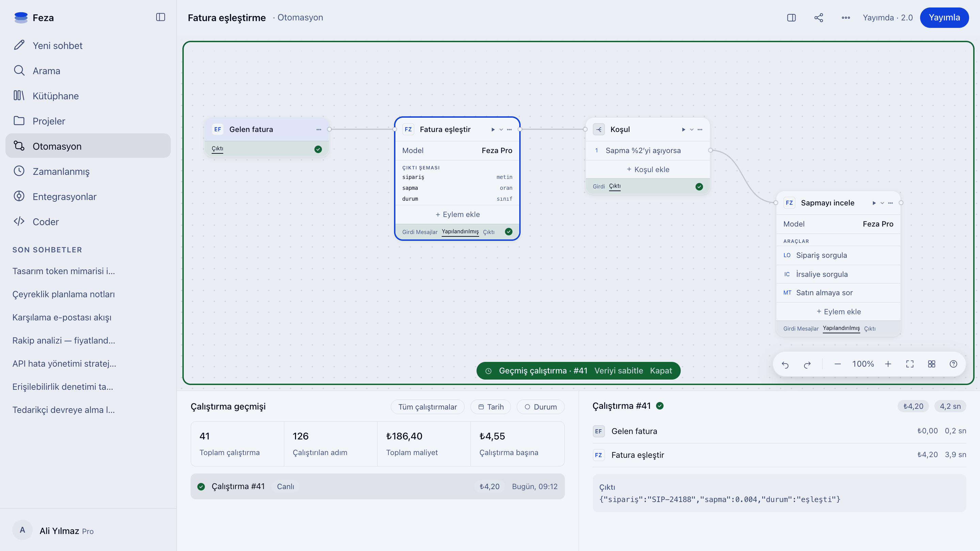Screen dimensions: 980x551
Task: Open the Ali Yılmaz account menu
Action: pyautogui.click(x=88, y=531)
